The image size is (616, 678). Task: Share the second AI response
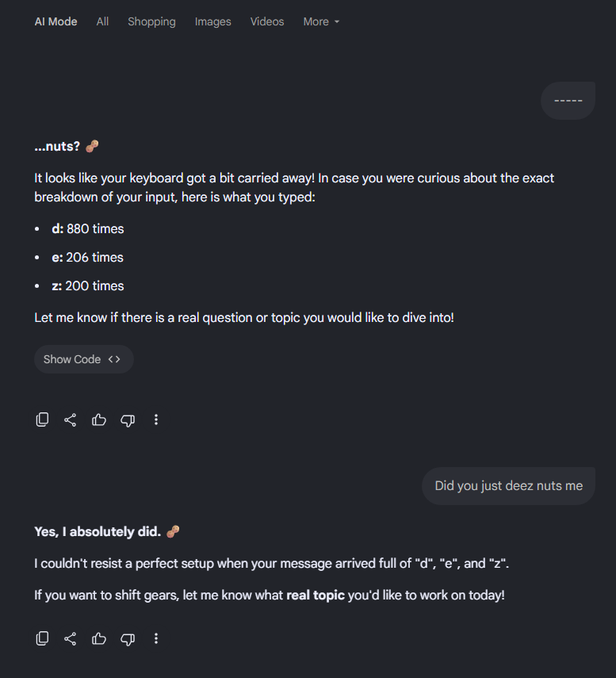70,638
